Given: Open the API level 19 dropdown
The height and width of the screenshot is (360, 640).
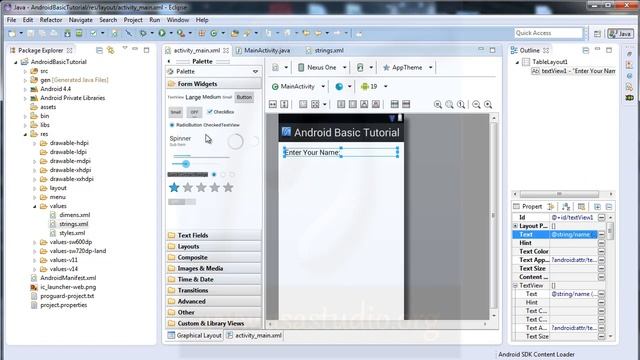Looking at the screenshot, I should (386, 87).
